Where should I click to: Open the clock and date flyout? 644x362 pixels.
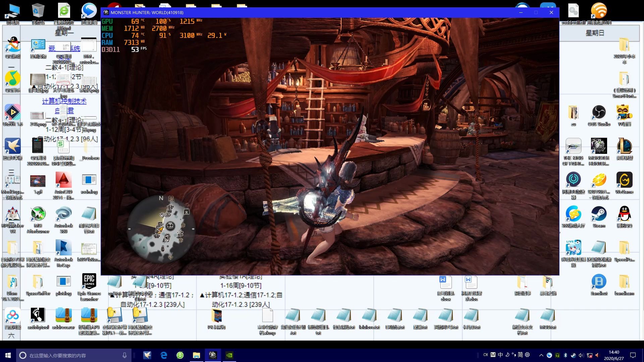613,355
